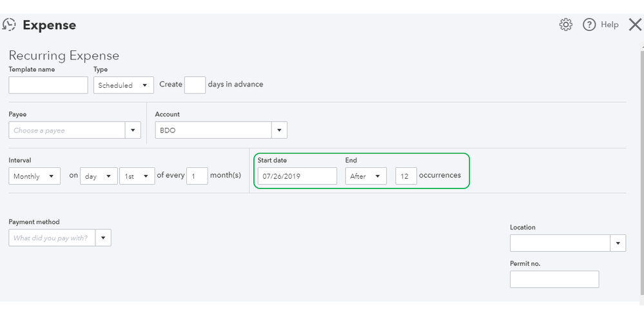Image resolution: width=644 pixels, height=326 pixels.
Task: Click the recurring expense clock icon
Action: click(x=9, y=25)
